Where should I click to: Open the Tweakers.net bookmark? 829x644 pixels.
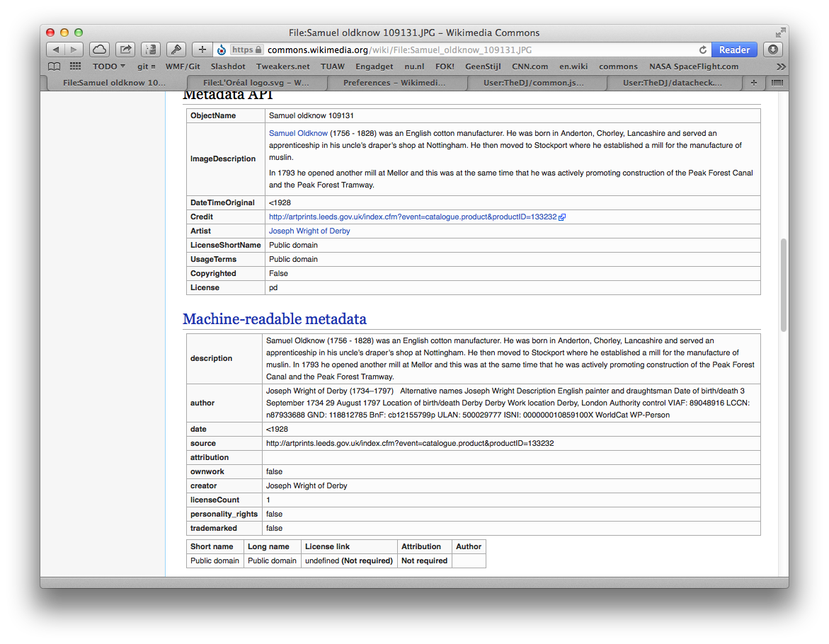click(x=283, y=67)
